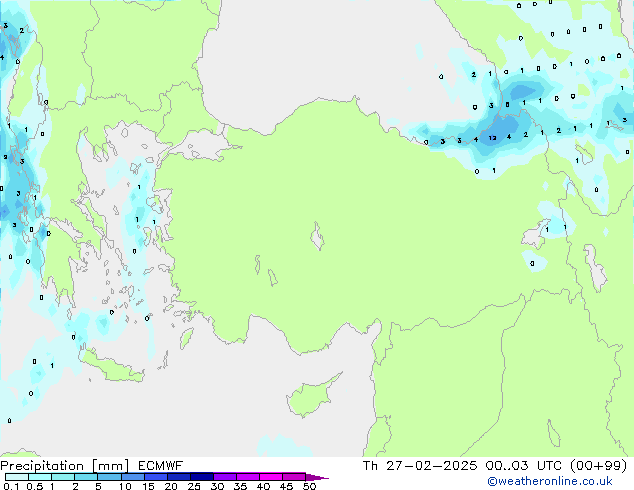Pick the 10–15 mm legend swatch

[x=132, y=477]
